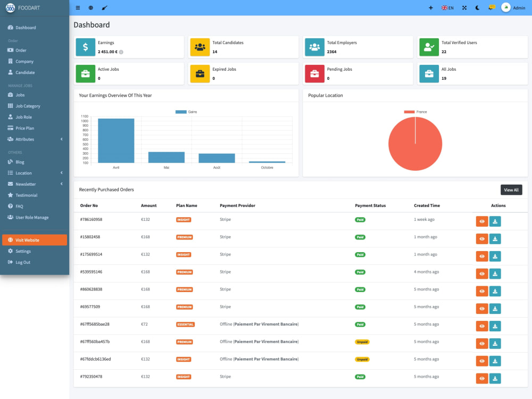Click the Total Verified Users green icon
This screenshot has width=532, height=399.
point(429,47)
